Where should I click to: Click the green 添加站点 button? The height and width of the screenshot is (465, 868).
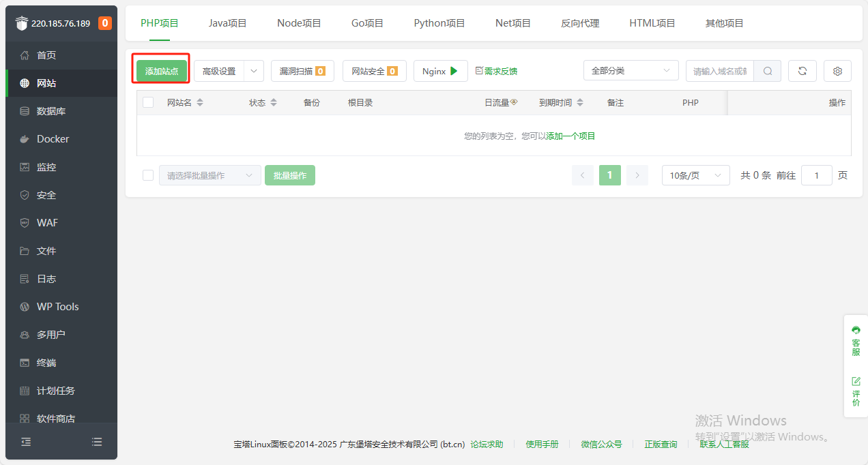(x=161, y=71)
